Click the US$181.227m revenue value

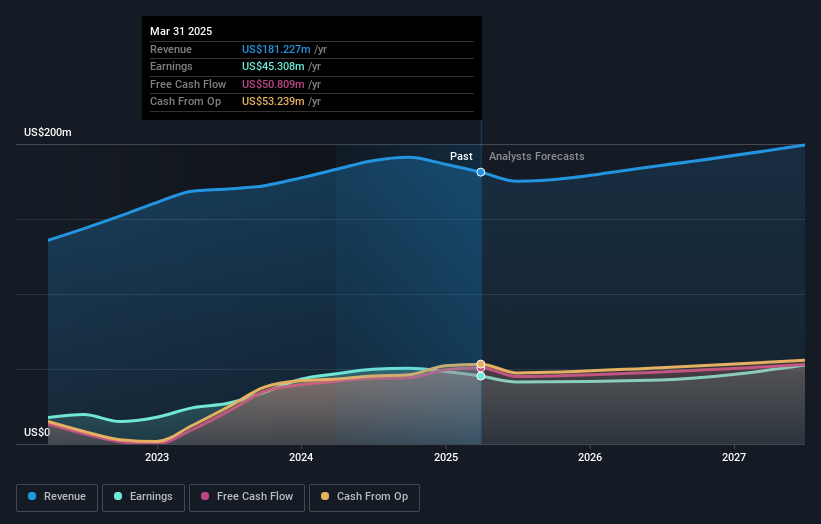tap(276, 49)
